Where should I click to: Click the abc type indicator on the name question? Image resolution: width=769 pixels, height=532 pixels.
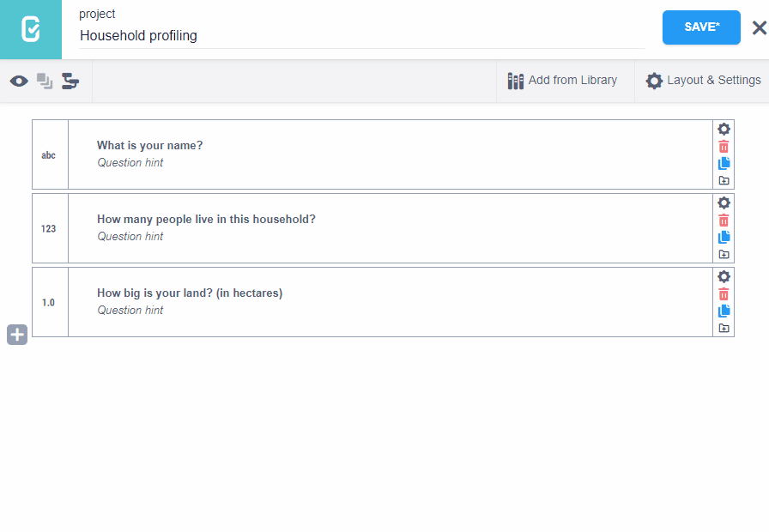[50, 154]
